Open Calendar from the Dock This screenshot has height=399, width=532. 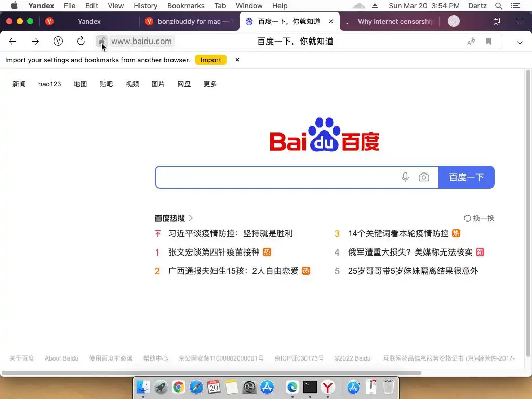tap(214, 387)
